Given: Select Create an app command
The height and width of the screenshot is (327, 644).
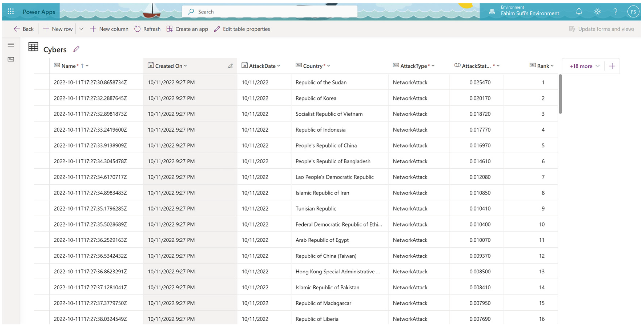Looking at the screenshot, I should click(x=187, y=29).
